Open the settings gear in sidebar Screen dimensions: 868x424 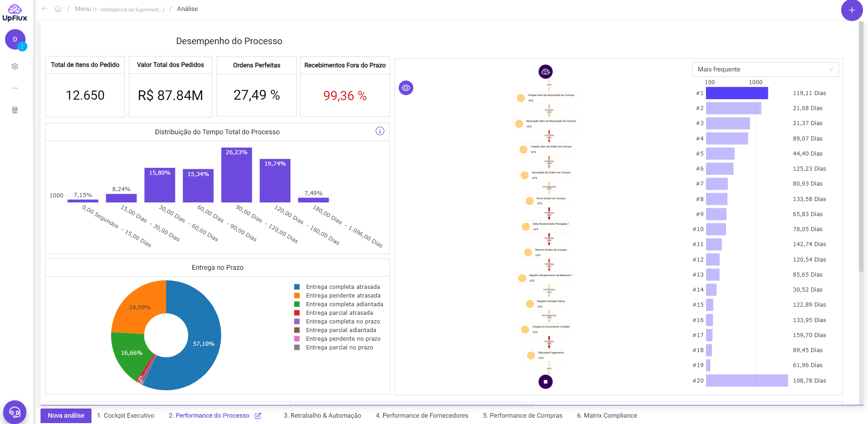coord(15,66)
